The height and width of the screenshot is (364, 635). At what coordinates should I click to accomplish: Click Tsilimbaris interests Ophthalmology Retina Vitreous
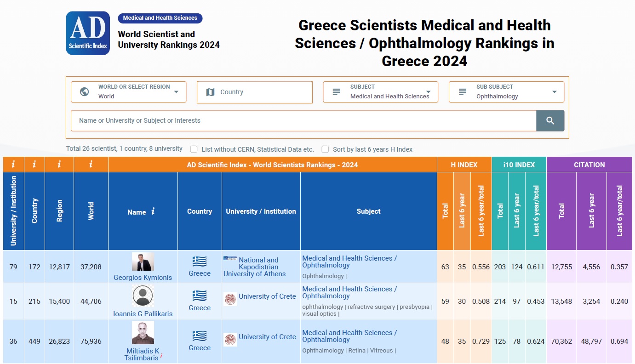point(349,351)
